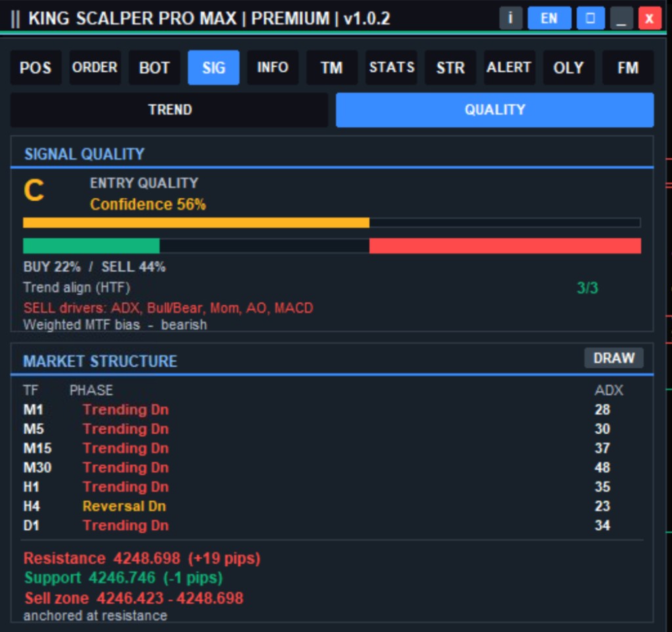This screenshot has width=672, height=632.
Task: Open the STATS tab
Action: (x=391, y=68)
